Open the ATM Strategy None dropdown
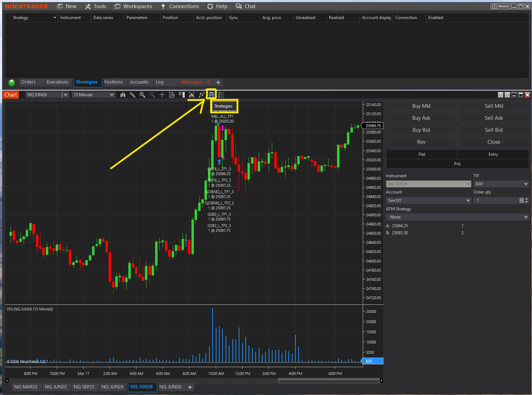 (457, 217)
